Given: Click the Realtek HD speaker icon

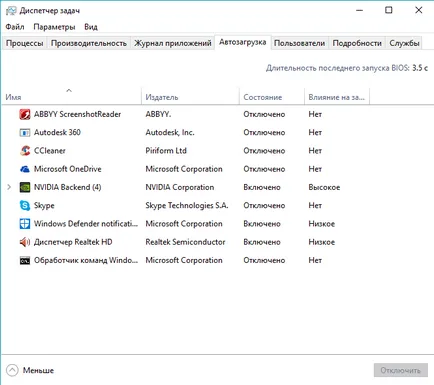Looking at the screenshot, I should click(x=25, y=242).
